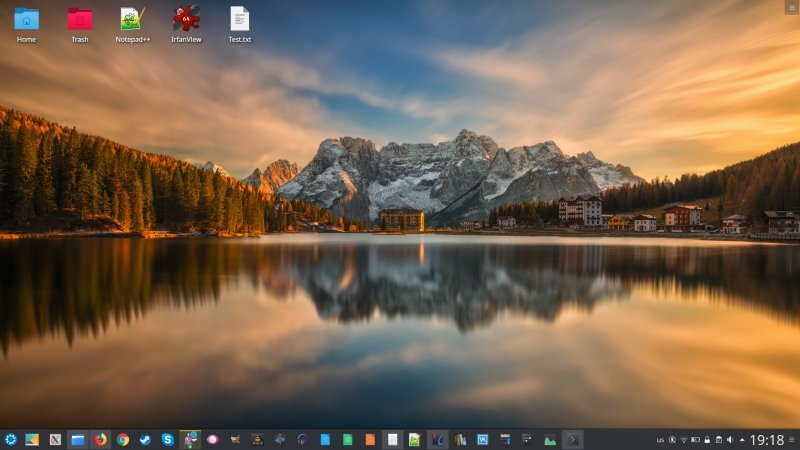Click the volume speaker tray icon
Screen dimensions: 800x450
point(729,439)
